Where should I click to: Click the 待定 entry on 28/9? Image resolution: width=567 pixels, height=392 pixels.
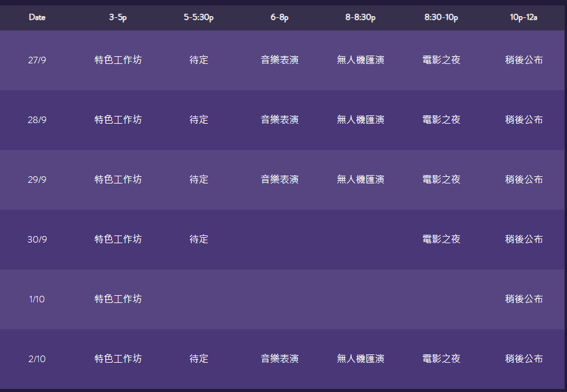click(198, 120)
